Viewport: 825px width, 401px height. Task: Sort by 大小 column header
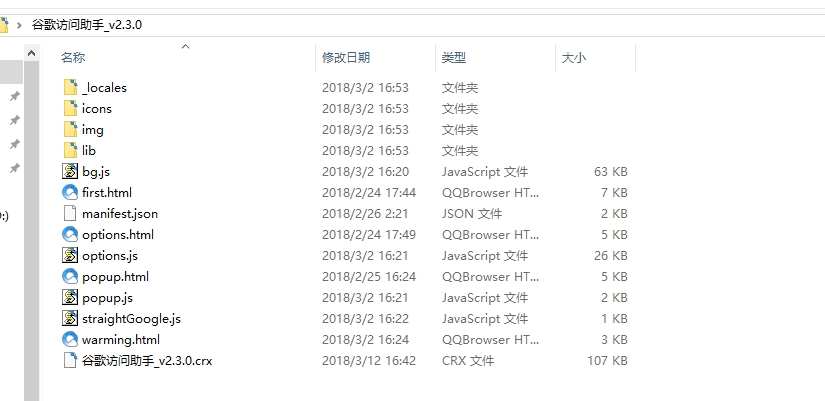pyautogui.click(x=573, y=59)
